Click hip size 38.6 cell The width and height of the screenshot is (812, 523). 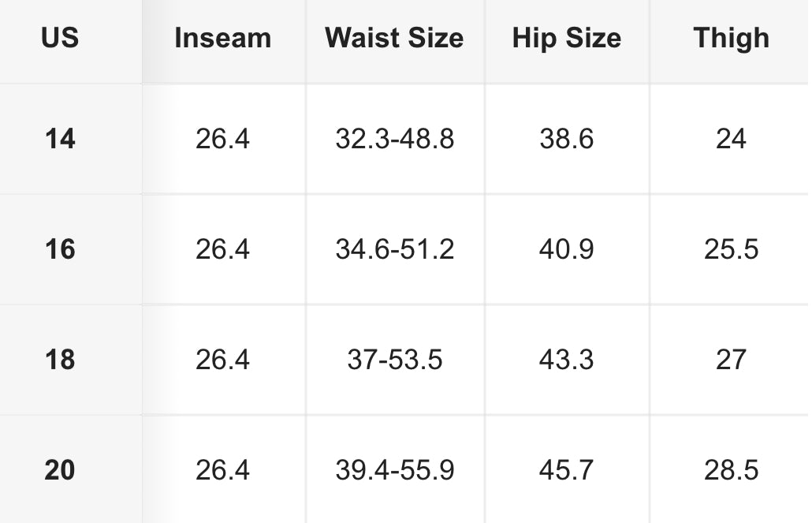566,139
